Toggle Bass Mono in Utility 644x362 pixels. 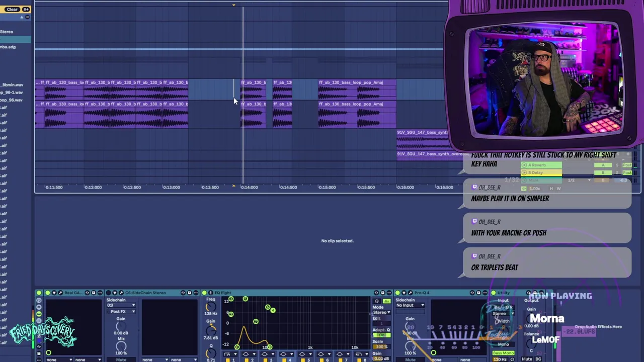click(503, 353)
